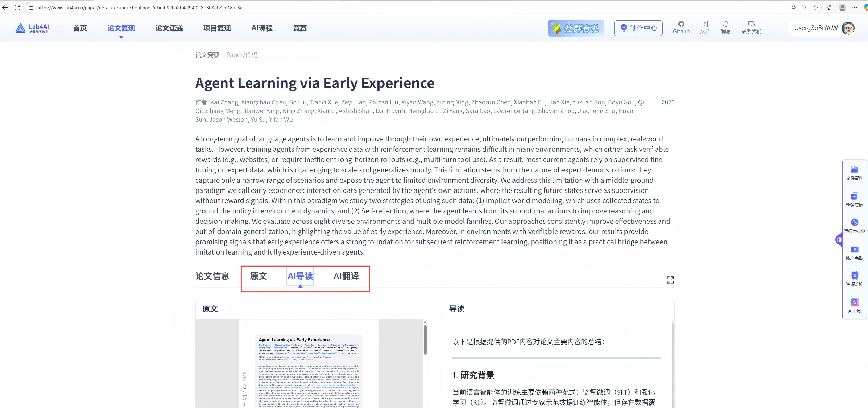This screenshot has height=408, width=868.
Task: Go to 论文复现 breadcrumb link
Action: 207,55
